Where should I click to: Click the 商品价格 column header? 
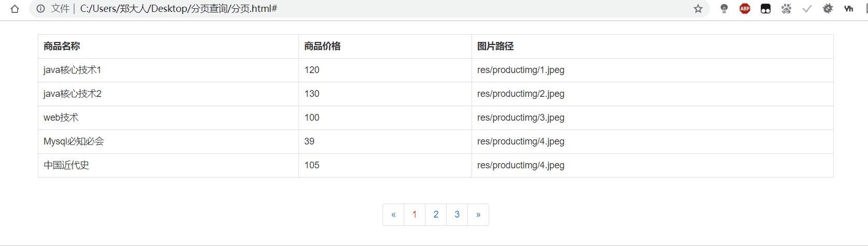[385, 46]
